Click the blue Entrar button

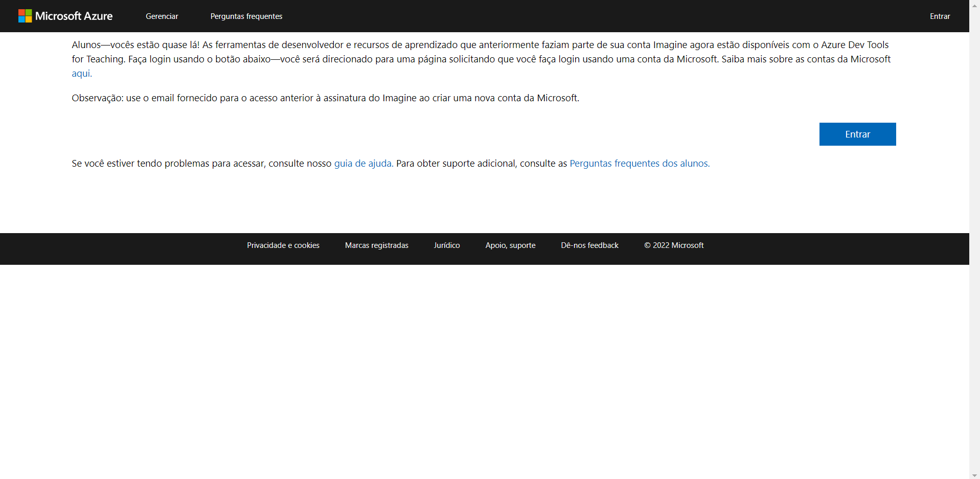pyautogui.click(x=857, y=134)
